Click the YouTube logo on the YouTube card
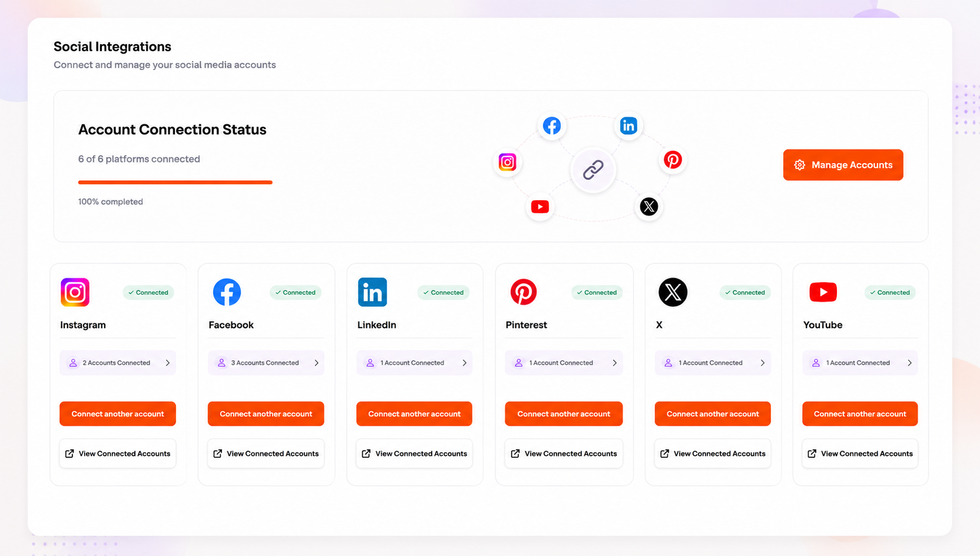The image size is (980, 556). [x=823, y=292]
